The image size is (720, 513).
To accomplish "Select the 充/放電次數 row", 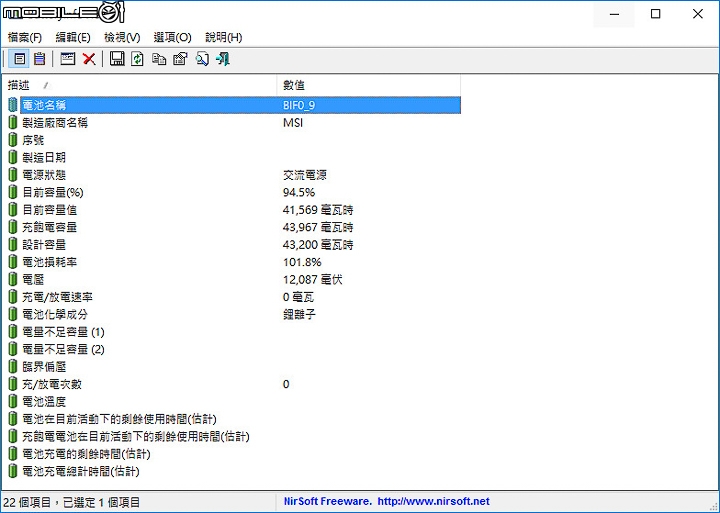I will [234, 384].
